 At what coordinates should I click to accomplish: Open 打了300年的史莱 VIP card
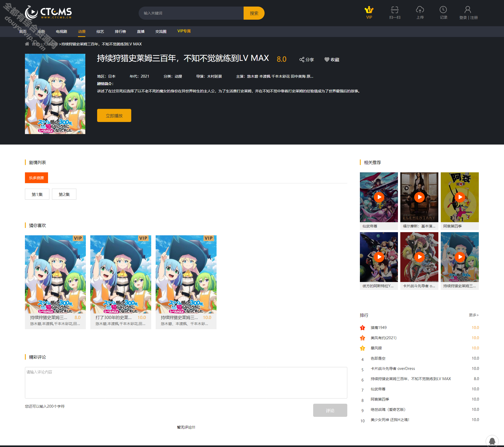pyautogui.click(x=121, y=282)
